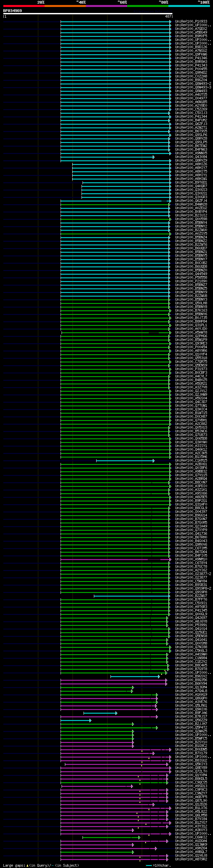The height and width of the screenshot is (868, 213).
Task: Click the green ~80% identity legend segment
Action: click(148, 6)
